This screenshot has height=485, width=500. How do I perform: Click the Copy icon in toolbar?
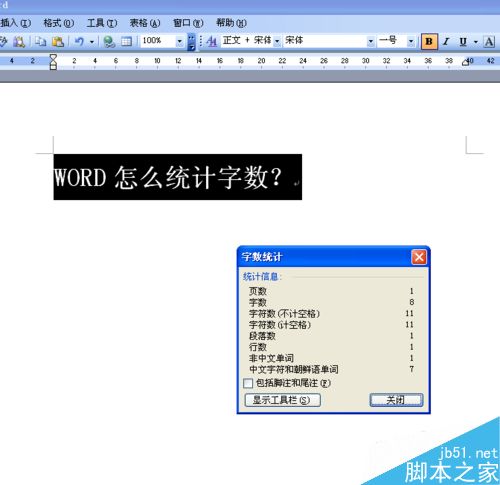[x=41, y=42]
